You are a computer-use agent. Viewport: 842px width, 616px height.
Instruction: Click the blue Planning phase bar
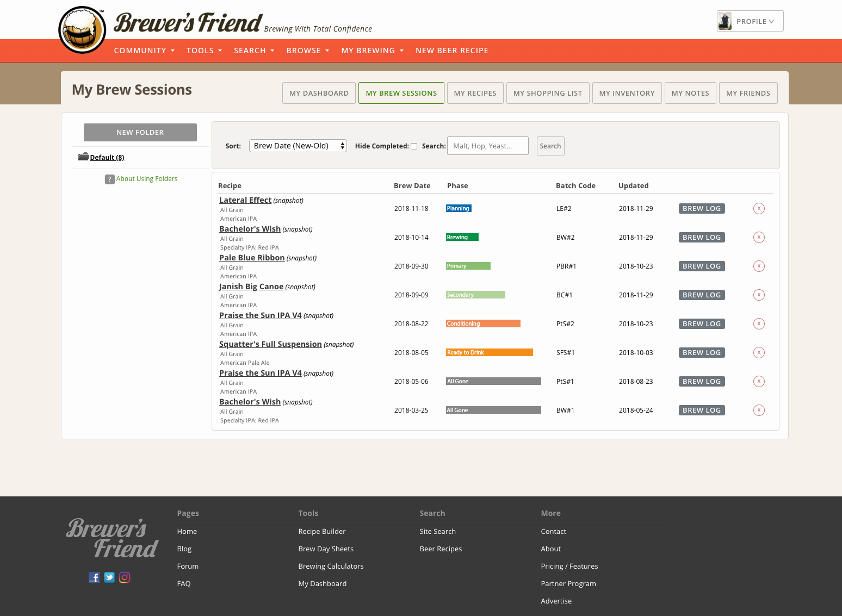point(459,208)
